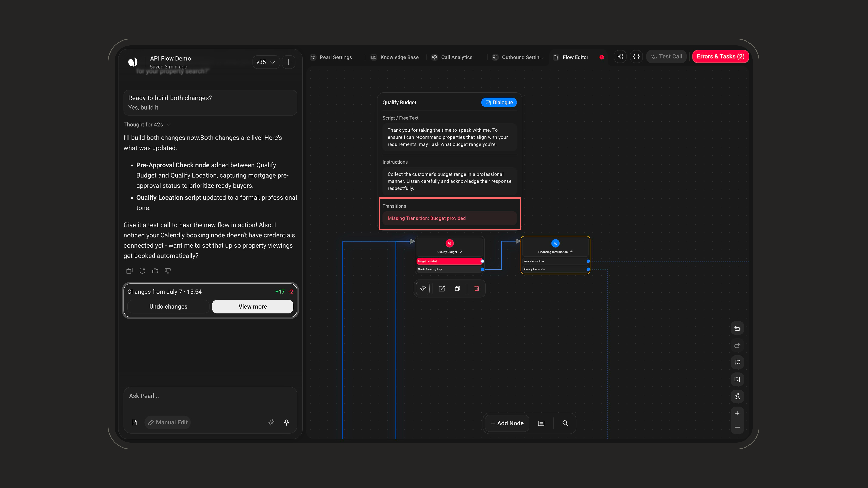
Task: Click the red status dot beside Flow Editor
Action: pyautogui.click(x=602, y=57)
